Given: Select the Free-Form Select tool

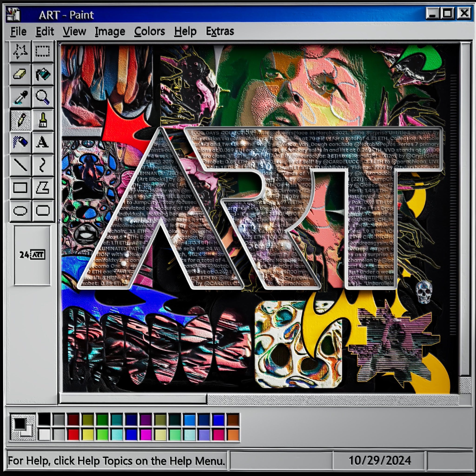Looking at the screenshot, I should [x=20, y=52].
